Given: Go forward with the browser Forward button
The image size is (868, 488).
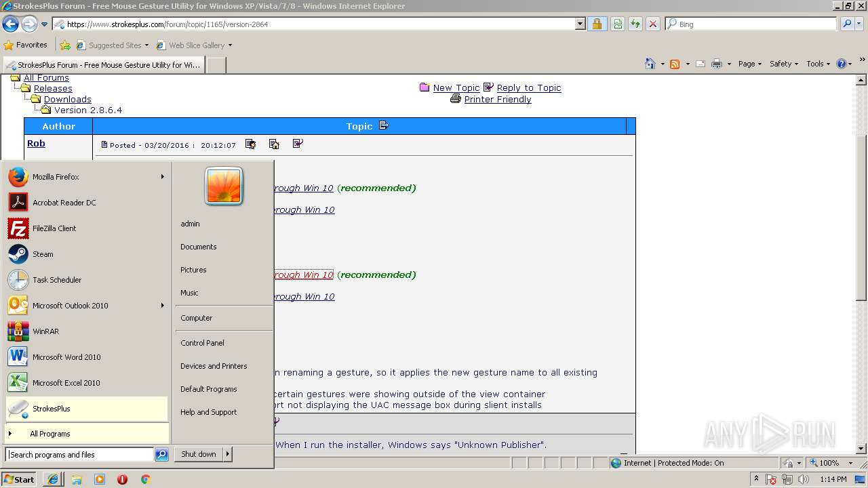Looking at the screenshot, I should [x=29, y=24].
